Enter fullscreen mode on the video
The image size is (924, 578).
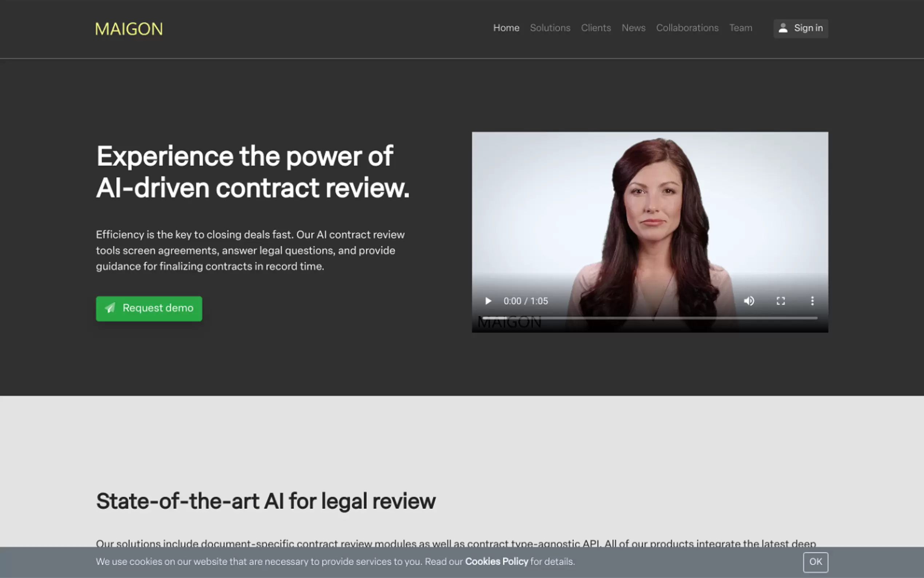click(x=781, y=301)
